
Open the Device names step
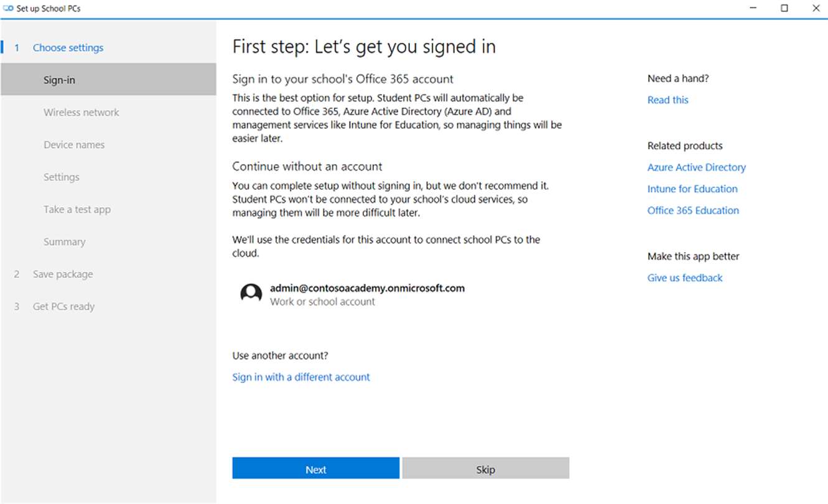[x=74, y=145]
